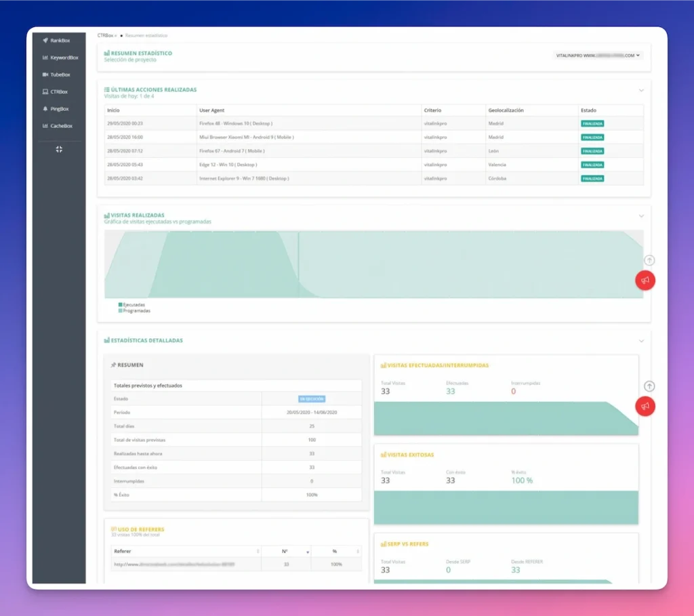Open the TubeBox module
This screenshot has width=694, height=616.
click(x=58, y=75)
